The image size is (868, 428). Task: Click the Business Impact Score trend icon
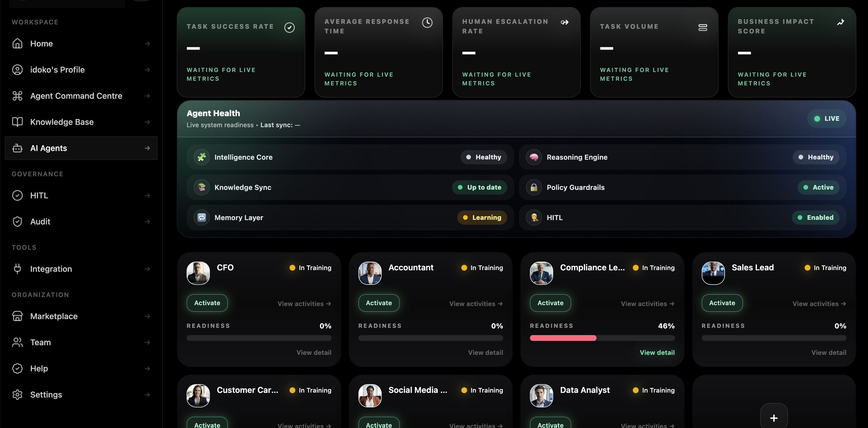click(841, 22)
